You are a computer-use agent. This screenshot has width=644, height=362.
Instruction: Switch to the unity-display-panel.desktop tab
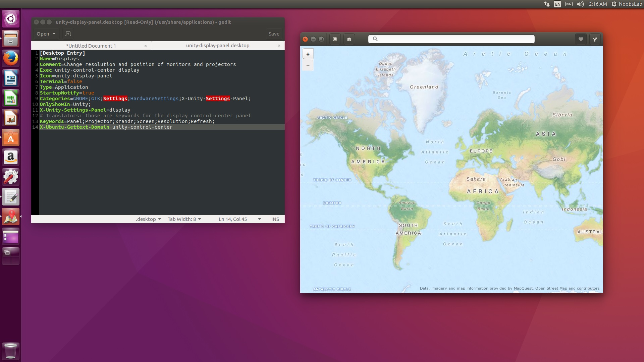tap(218, 45)
